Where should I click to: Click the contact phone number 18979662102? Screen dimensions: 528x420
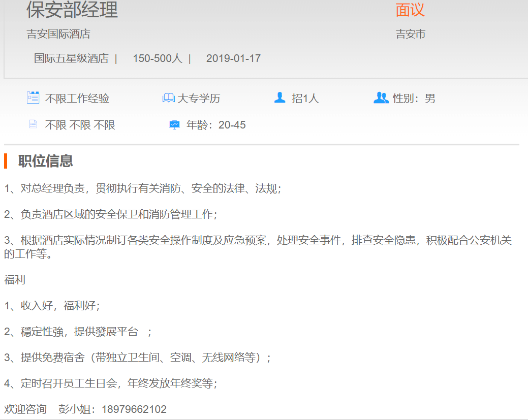point(134,409)
